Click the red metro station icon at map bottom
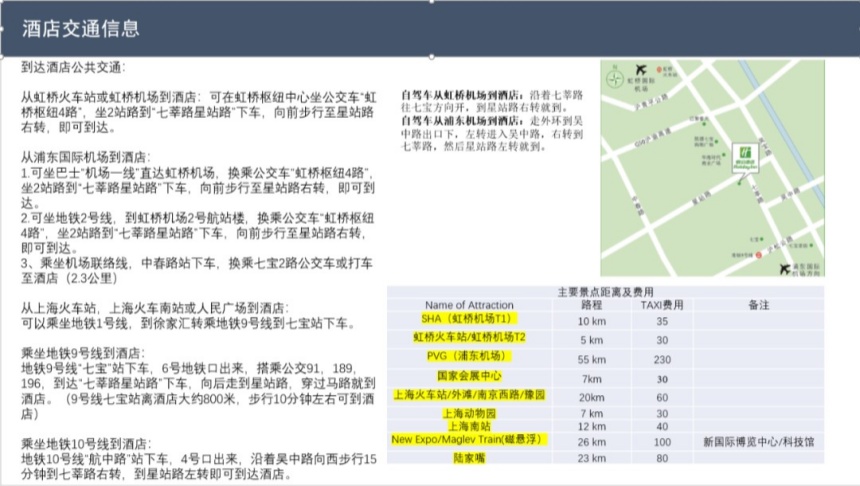 click(x=759, y=255)
